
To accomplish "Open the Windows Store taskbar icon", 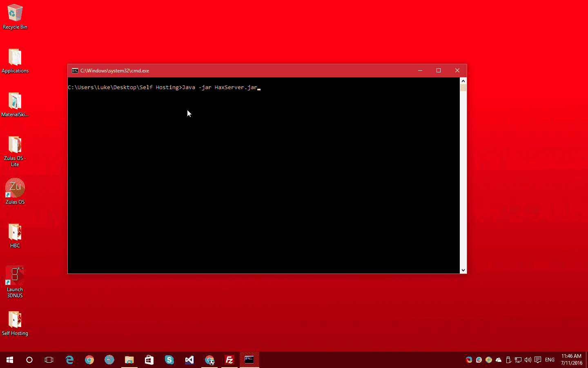I will click(x=149, y=360).
